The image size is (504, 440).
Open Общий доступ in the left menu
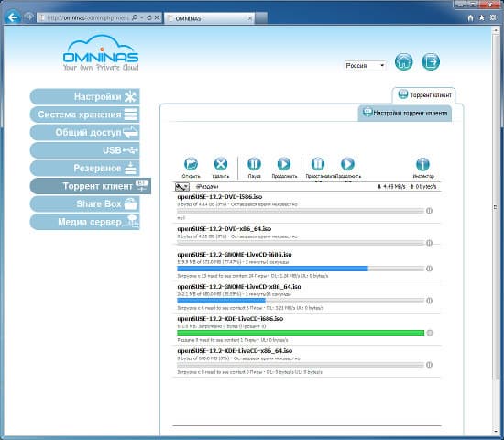point(84,132)
